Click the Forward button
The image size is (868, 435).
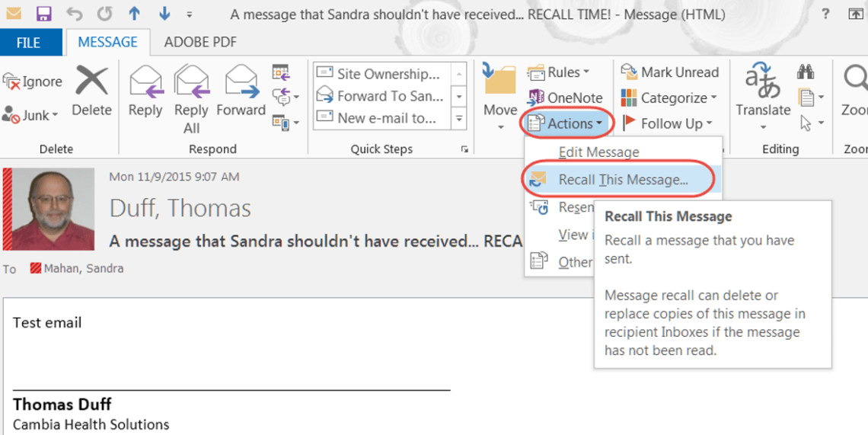[x=241, y=91]
